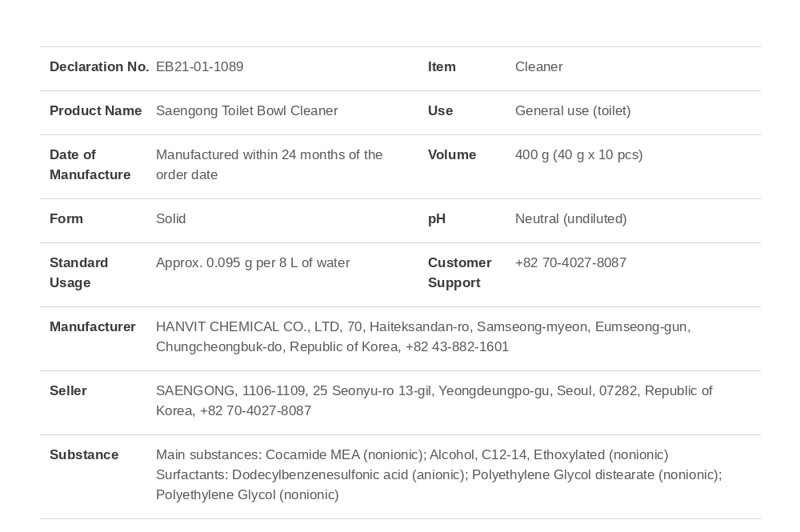Viewport: 800px width, 532px height.
Task: Click the Form value Solid
Action: pos(171,219)
